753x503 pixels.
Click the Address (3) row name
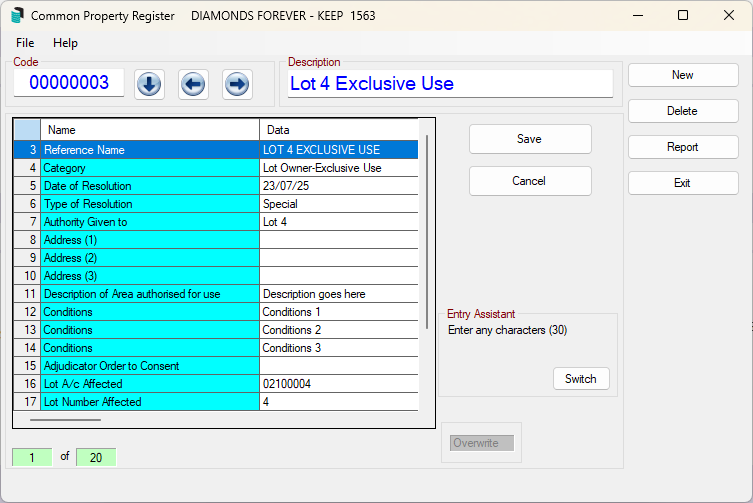(x=150, y=276)
